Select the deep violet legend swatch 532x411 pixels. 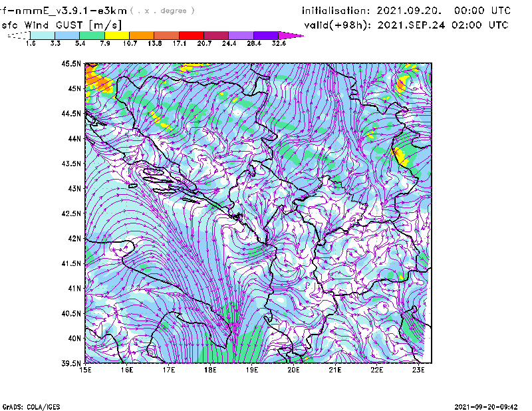point(266,35)
